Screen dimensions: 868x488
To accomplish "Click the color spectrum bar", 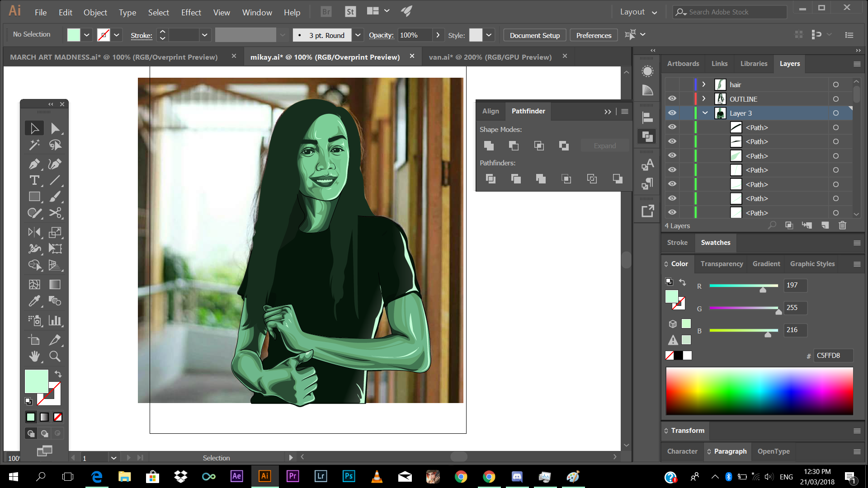I will (x=759, y=391).
